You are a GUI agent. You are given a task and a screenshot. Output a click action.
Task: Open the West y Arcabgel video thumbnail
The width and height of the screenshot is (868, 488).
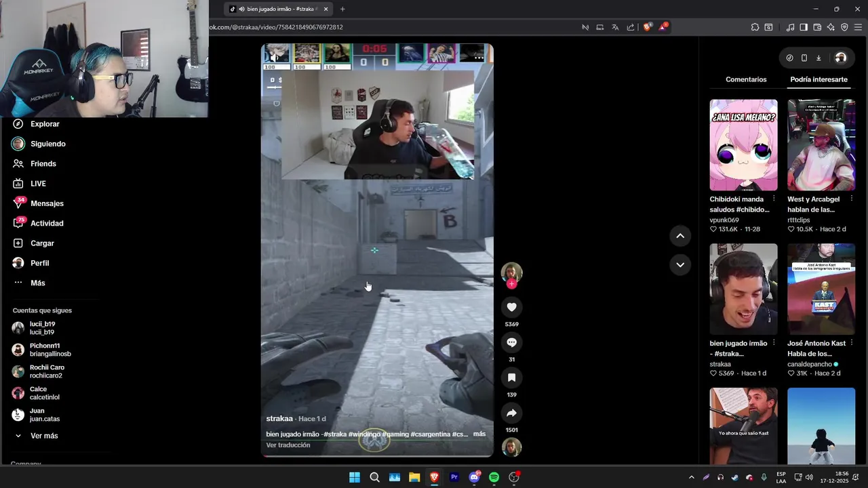pyautogui.click(x=821, y=145)
